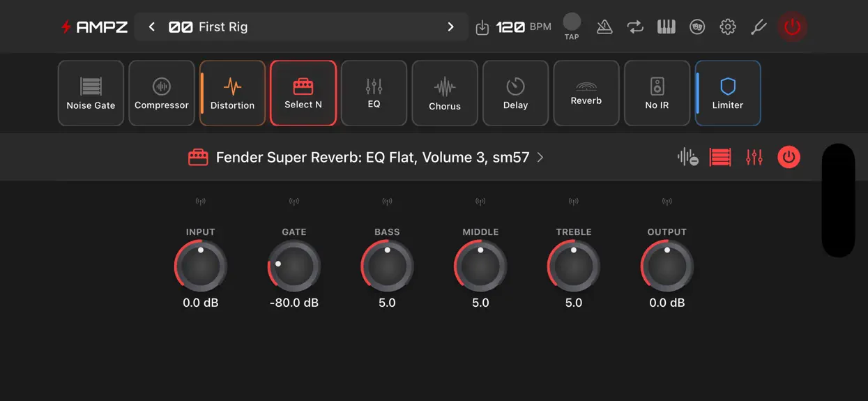Screen dimensions: 868x401
Task: Select the amp block labeled Select N
Action: coord(303,93)
